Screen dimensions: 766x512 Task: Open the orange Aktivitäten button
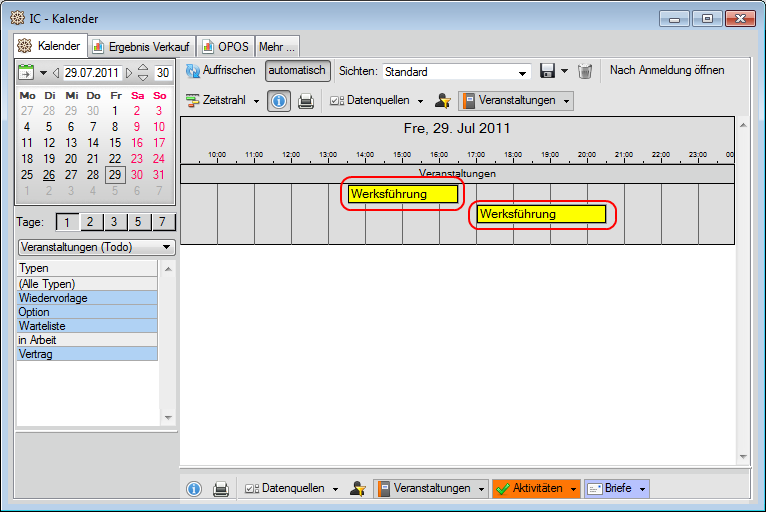point(536,489)
